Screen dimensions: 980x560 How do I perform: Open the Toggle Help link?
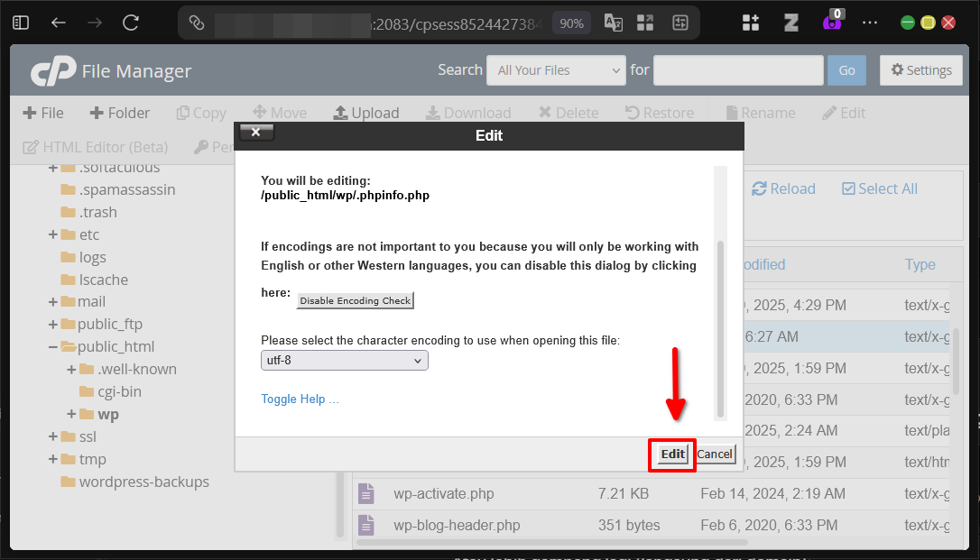click(x=300, y=399)
